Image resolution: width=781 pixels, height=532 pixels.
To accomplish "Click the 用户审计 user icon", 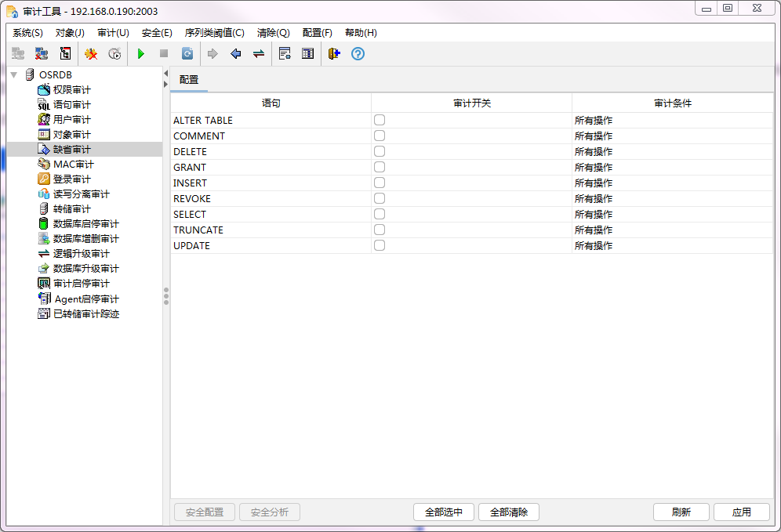I will click(x=45, y=119).
